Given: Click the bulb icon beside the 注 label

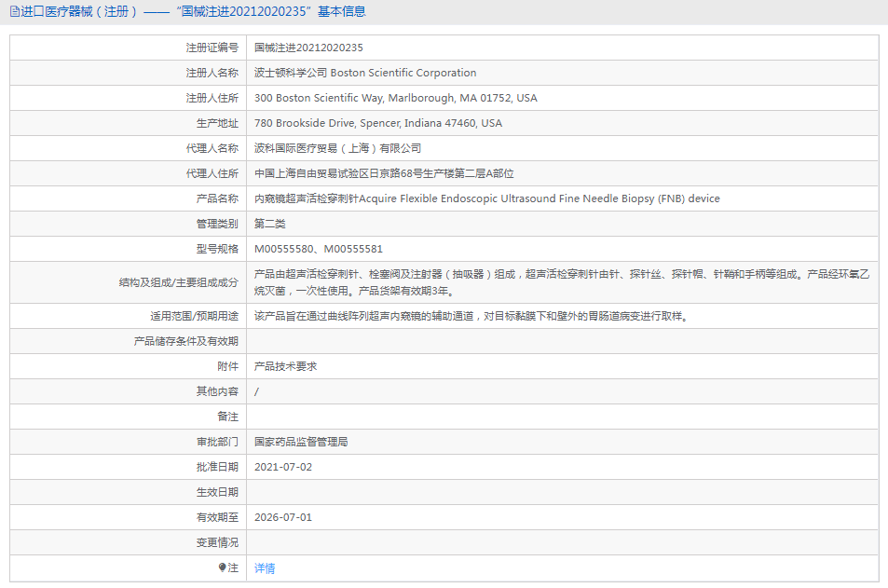Looking at the screenshot, I should [222, 567].
